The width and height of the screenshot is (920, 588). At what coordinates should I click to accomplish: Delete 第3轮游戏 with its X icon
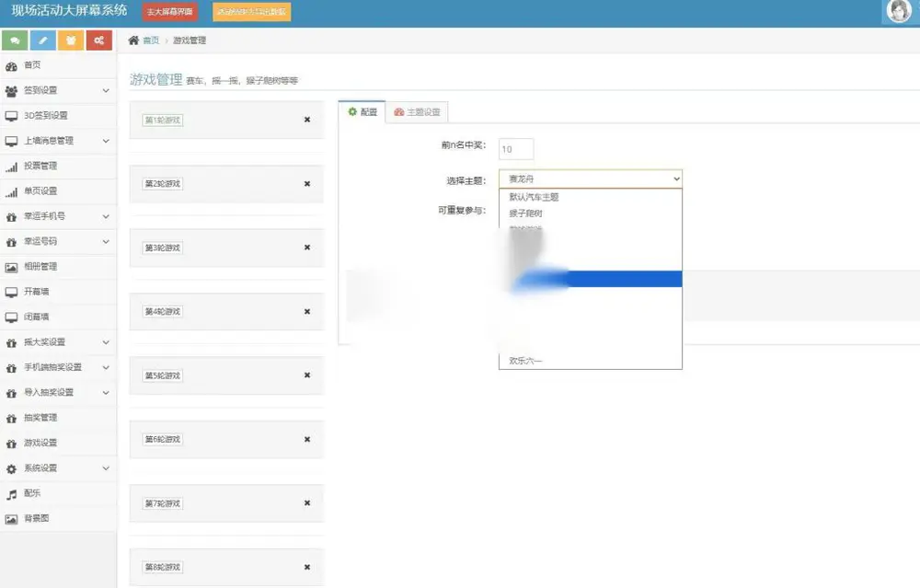click(307, 248)
